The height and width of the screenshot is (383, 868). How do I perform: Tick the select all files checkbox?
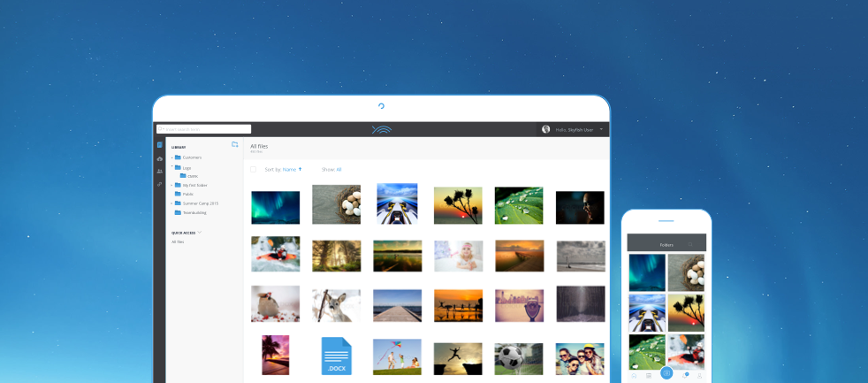pyautogui.click(x=254, y=169)
